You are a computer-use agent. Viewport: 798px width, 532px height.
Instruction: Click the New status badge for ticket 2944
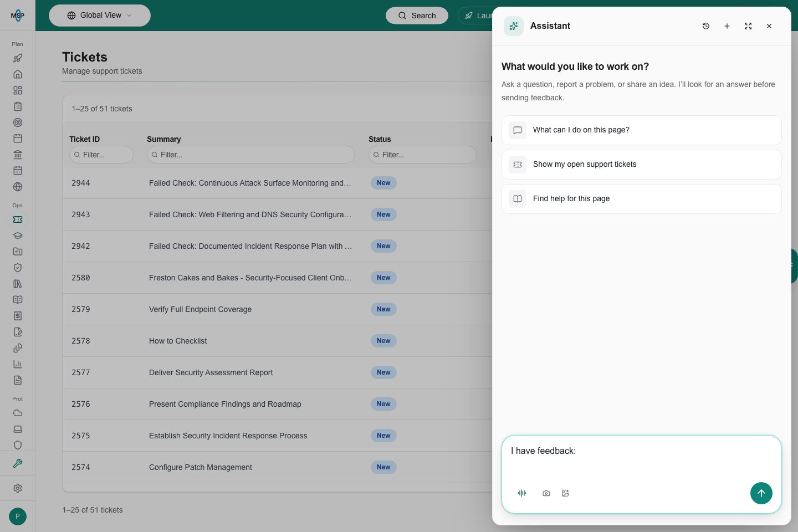383,183
